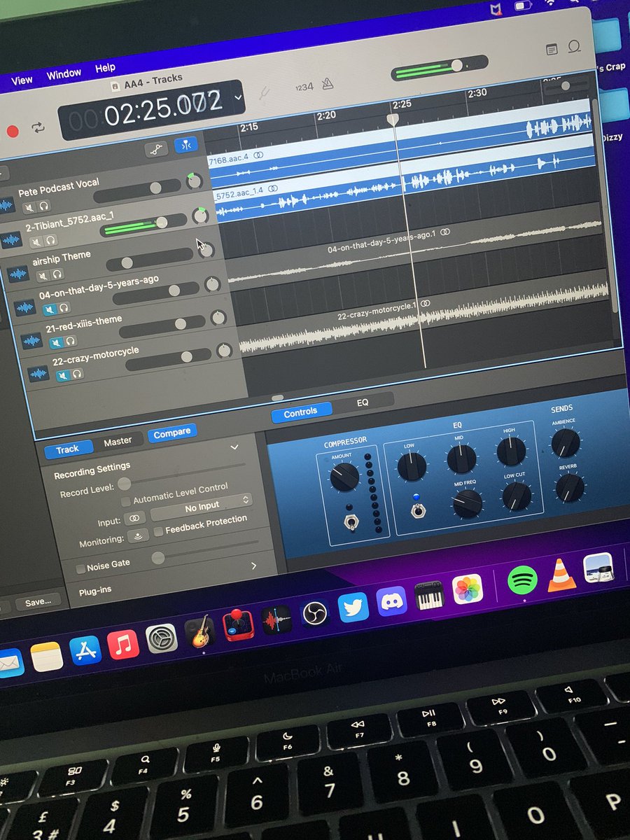Switch to the EQ tab
This screenshot has width=630, height=840.
coord(362,403)
